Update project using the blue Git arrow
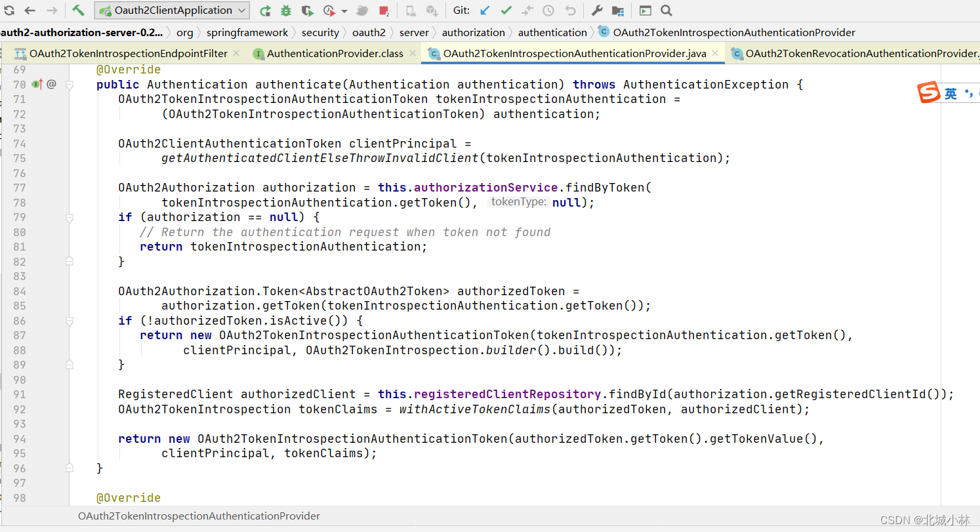 [485, 10]
